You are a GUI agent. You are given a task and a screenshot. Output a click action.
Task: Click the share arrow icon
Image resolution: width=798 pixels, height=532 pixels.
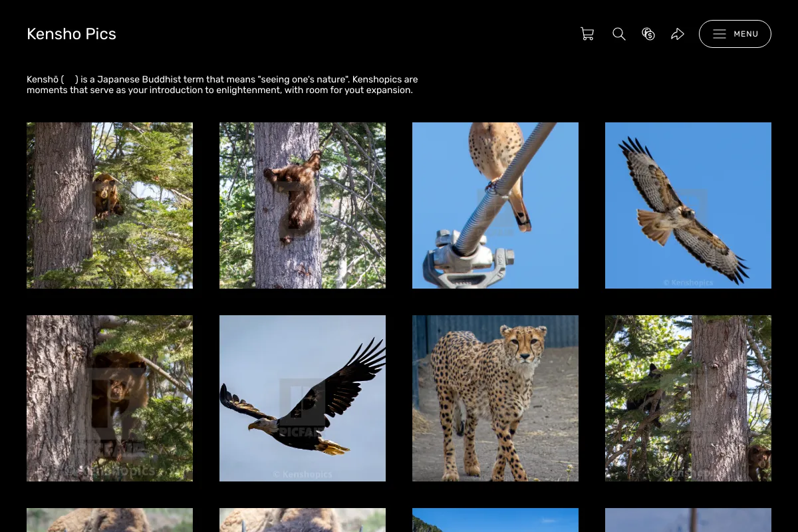coord(678,34)
